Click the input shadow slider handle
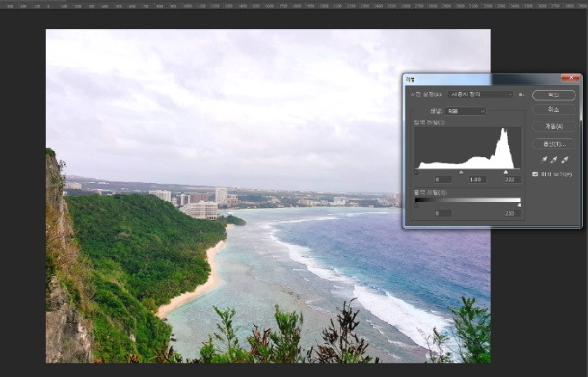588x377 pixels. 415,172
